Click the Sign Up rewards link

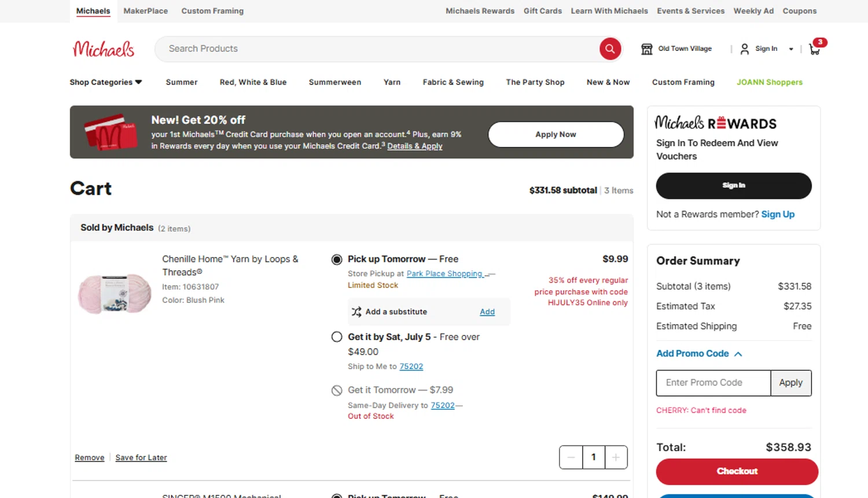point(778,215)
